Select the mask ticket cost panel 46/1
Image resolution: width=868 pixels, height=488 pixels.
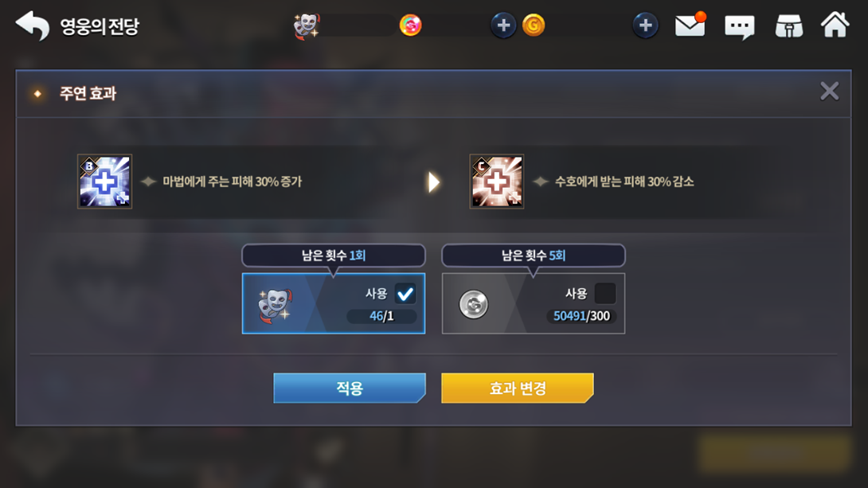point(333,303)
